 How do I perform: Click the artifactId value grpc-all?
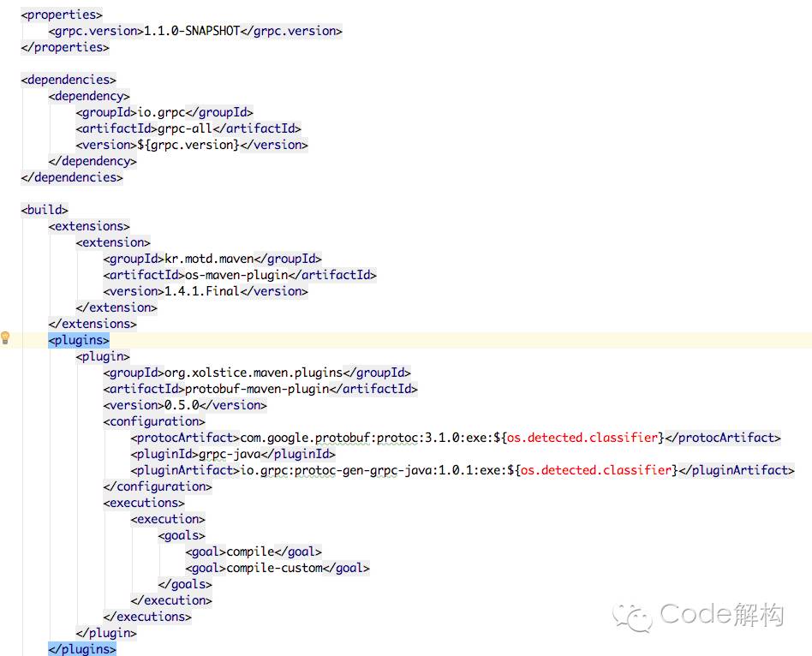[185, 128]
